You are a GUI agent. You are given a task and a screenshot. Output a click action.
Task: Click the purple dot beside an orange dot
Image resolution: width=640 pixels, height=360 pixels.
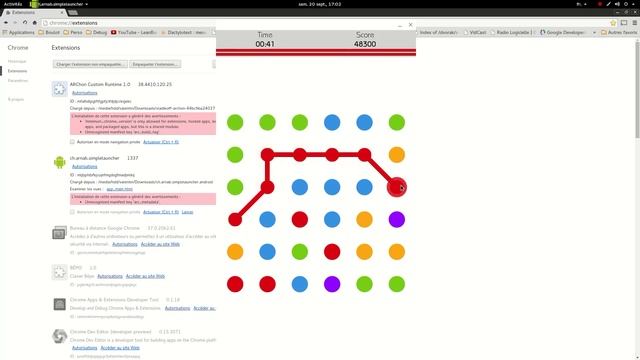coord(397,220)
